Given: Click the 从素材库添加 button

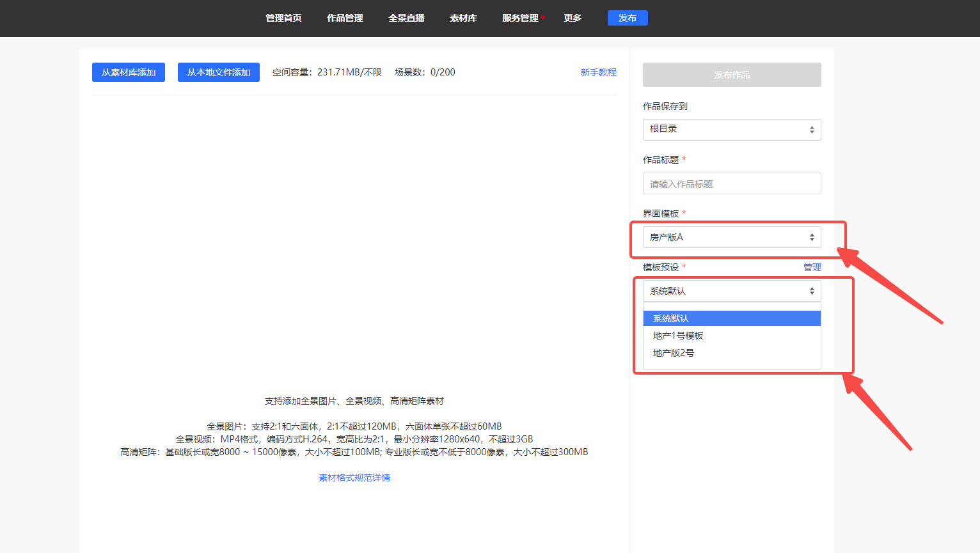Looking at the screenshot, I should 129,72.
